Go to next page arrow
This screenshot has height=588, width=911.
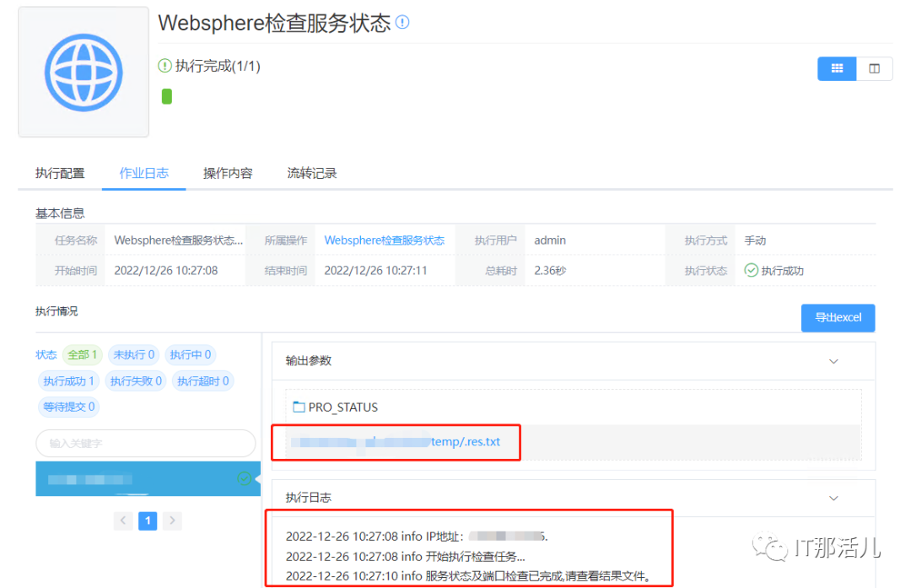pos(173,521)
